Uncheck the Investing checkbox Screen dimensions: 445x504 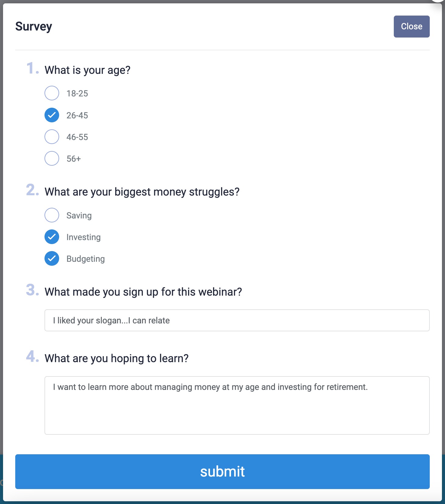point(52,237)
